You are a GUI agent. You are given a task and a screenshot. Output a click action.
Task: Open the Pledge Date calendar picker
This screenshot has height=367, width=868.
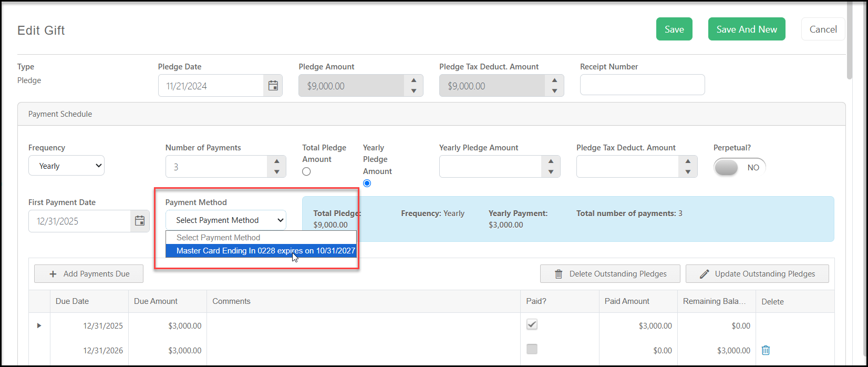point(273,86)
